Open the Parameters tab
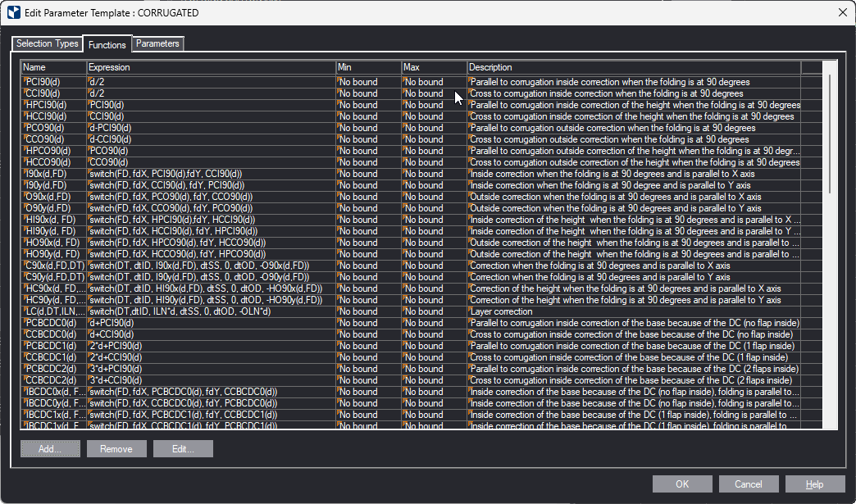Image resolution: width=856 pixels, height=504 pixels. 157,43
